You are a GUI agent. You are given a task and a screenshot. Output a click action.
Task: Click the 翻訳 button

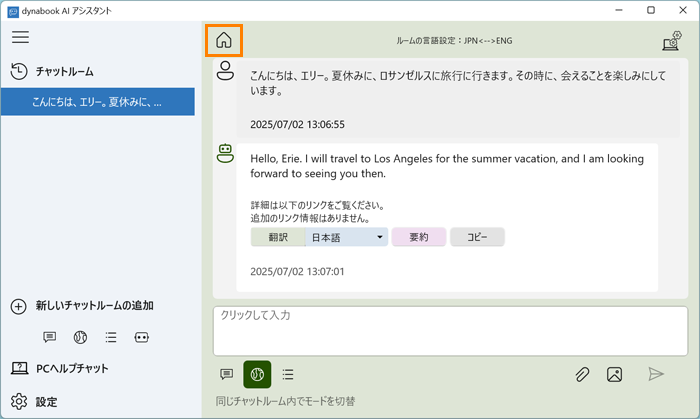(278, 237)
